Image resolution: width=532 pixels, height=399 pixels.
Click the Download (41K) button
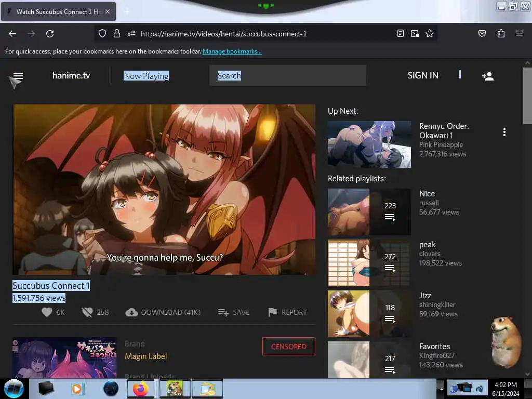(x=163, y=312)
